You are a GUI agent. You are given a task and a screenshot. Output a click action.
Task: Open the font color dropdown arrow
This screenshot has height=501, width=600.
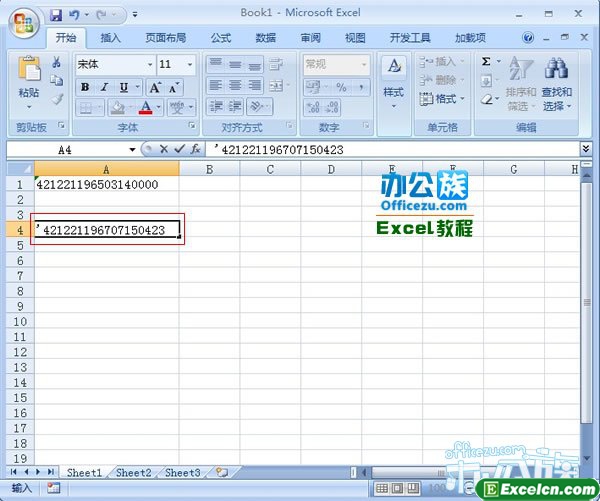(x=158, y=108)
